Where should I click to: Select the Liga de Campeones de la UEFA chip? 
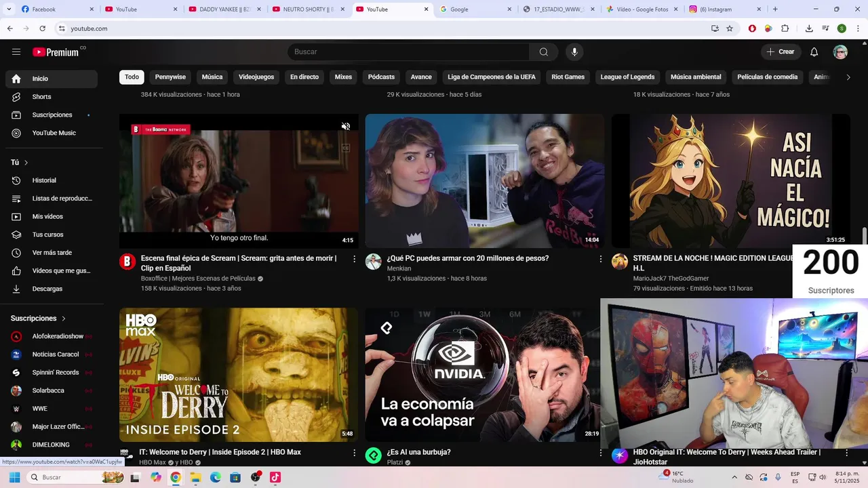(x=492, y=77)
